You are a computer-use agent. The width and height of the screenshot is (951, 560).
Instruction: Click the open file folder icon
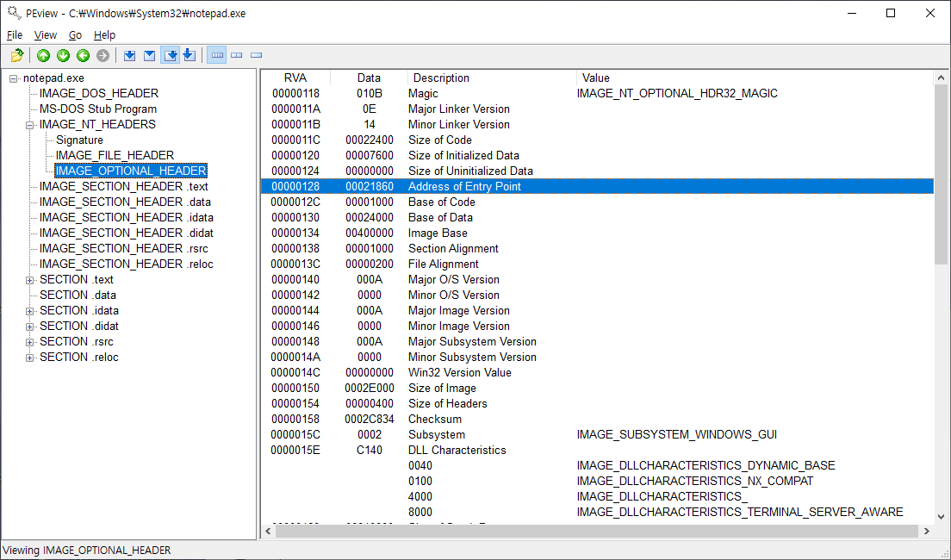(17, 55)
